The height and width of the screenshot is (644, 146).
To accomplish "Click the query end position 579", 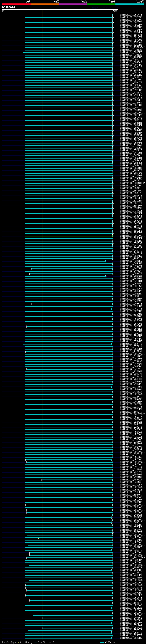I will (115, 11).
